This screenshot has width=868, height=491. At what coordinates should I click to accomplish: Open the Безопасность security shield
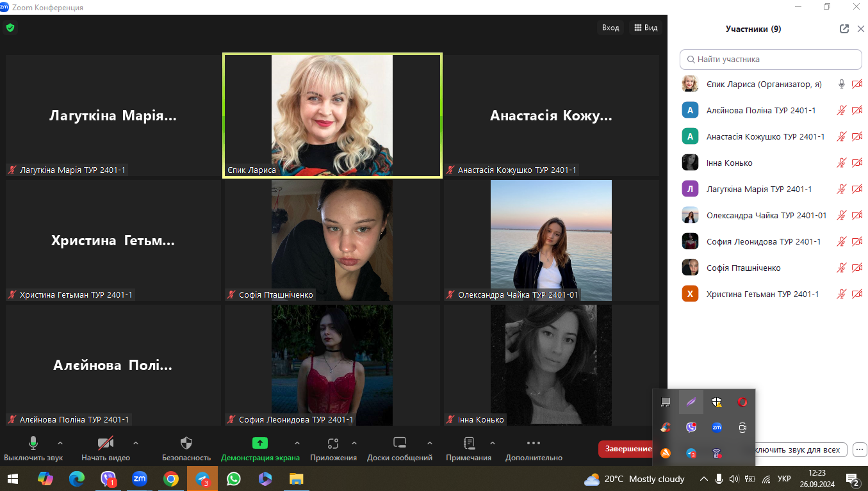click(x=186, y=444)
